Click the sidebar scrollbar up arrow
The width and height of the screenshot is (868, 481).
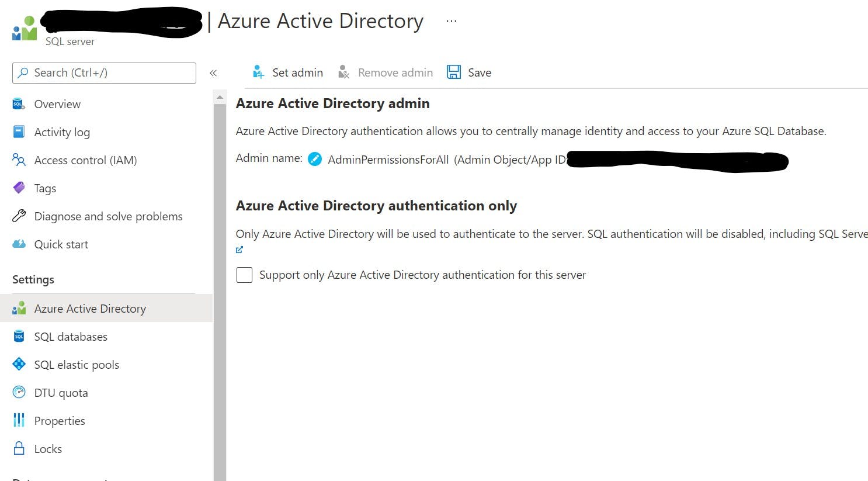coord(220,97)
